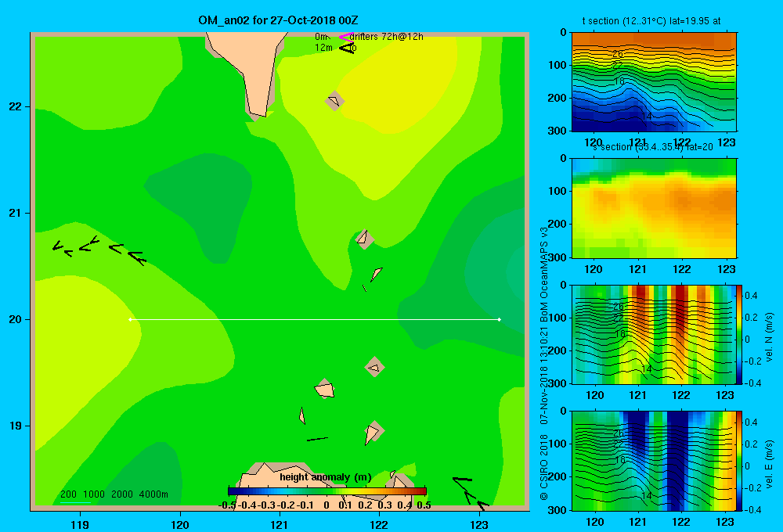Image resolution: width=783 pixels, height=532 pixels.
Task: Click the vertical '© CSIRO 2018' copyright text
Action: tap(543, 467)
